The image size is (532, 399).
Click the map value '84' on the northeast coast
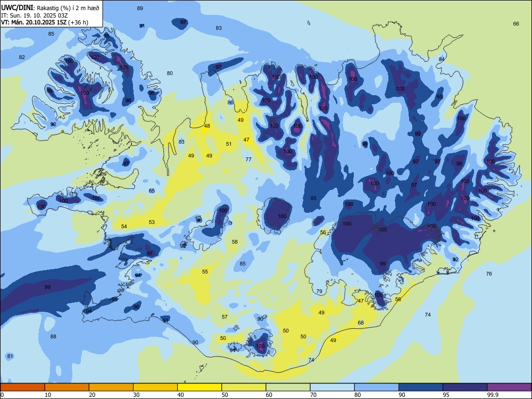coord(442,60)
